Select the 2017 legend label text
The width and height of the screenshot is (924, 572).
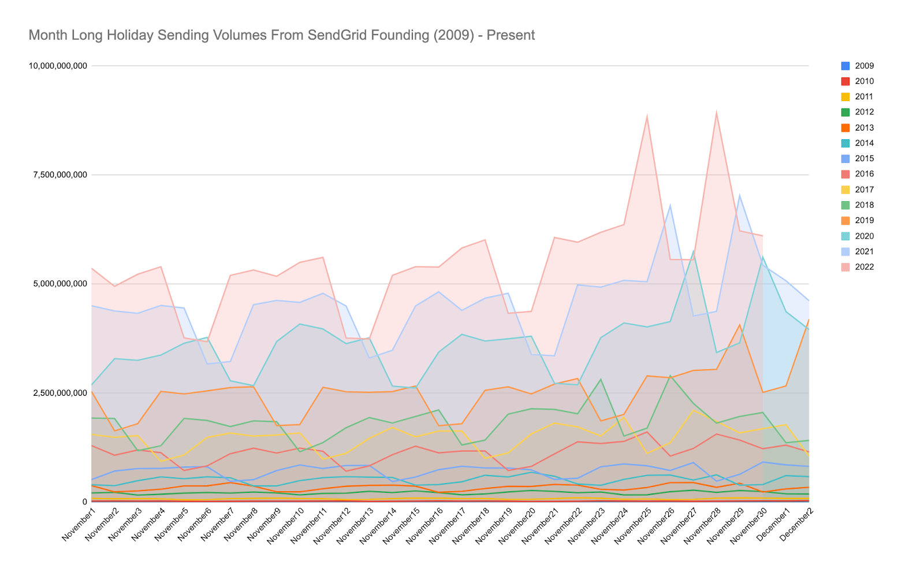pyautogui.click(x=865, y=190)
